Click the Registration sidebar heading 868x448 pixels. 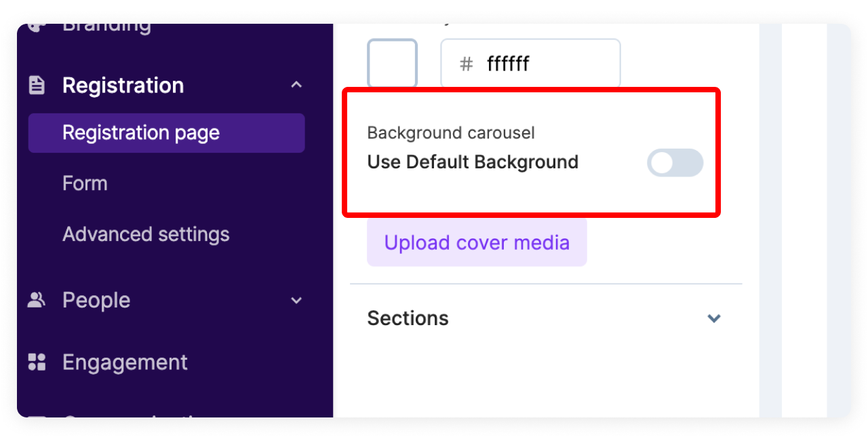(x=123, y=86)
